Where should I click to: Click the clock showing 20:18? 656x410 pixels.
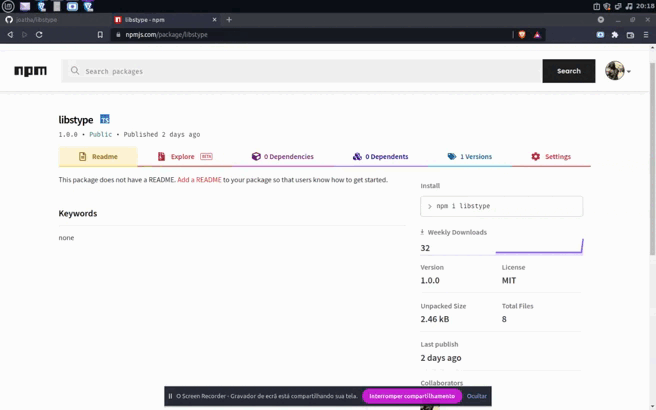click(x=645, y=6)
